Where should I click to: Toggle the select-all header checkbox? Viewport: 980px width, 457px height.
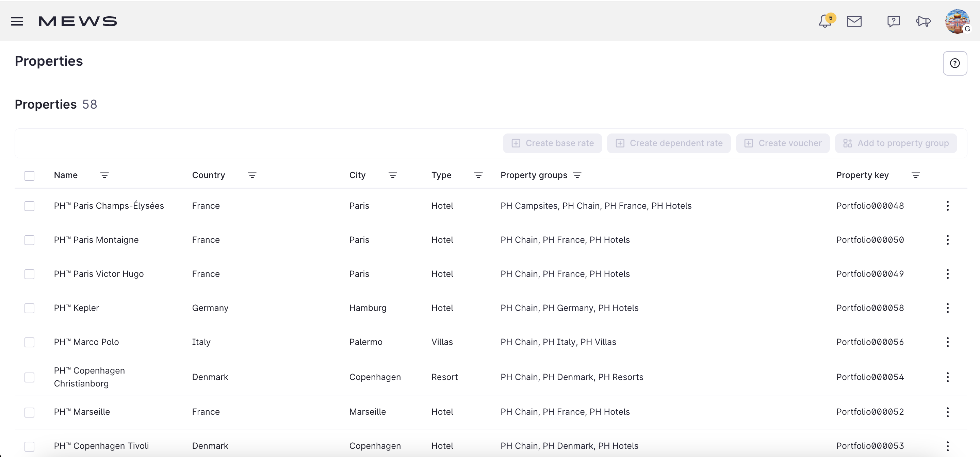(29, 176)
